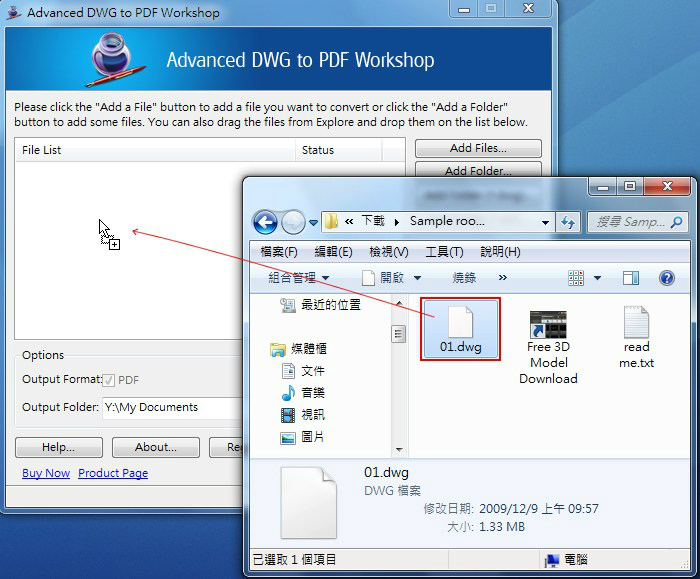Click the 01.dwg preview thumbnail in the details pane
This screenshot has width=700, height=579.
tap(308, 502)
